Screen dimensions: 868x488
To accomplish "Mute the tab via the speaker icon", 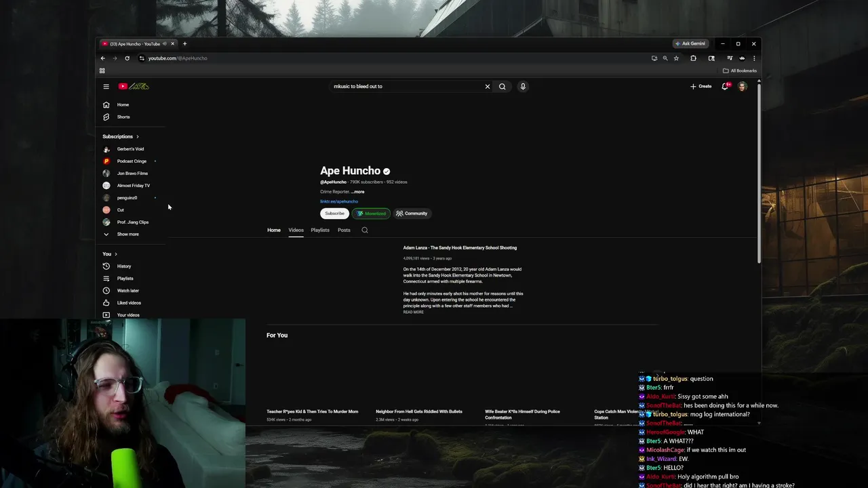I will (165, 44).
